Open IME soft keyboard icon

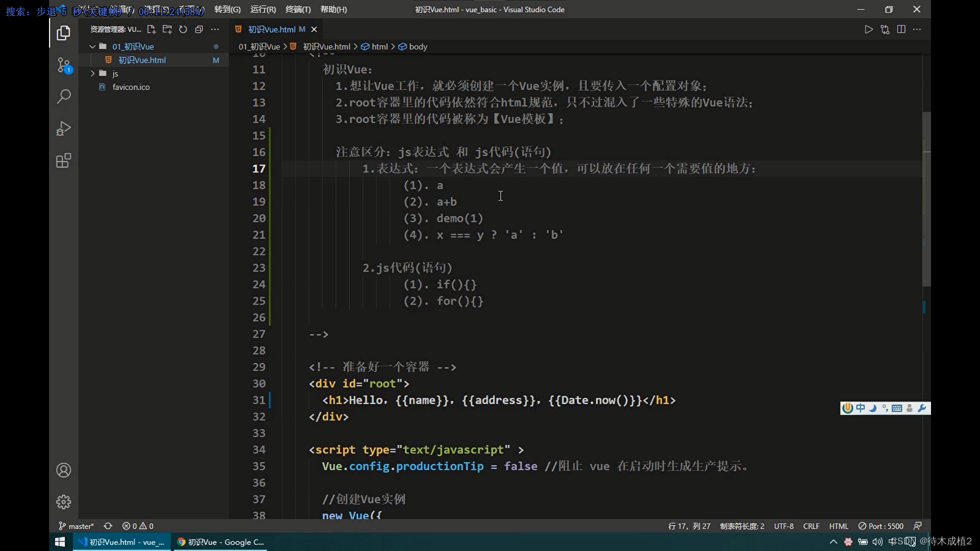[897, 408]
